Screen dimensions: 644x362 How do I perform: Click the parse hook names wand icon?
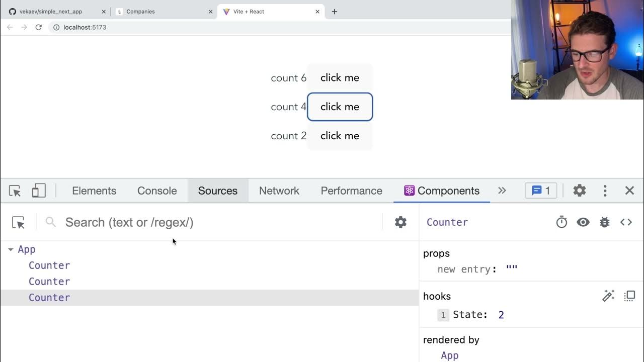point(608,296)
